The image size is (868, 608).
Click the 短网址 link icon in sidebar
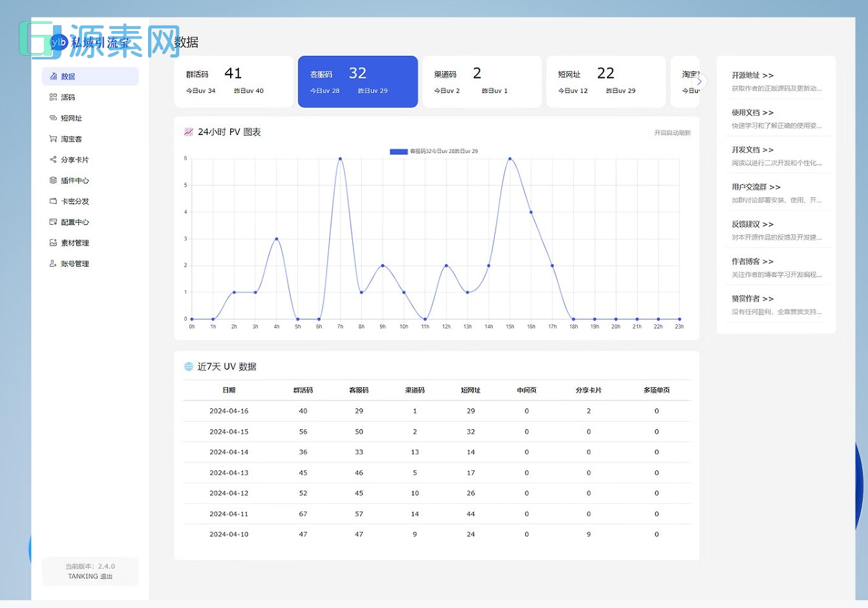[x=53, y=118]
